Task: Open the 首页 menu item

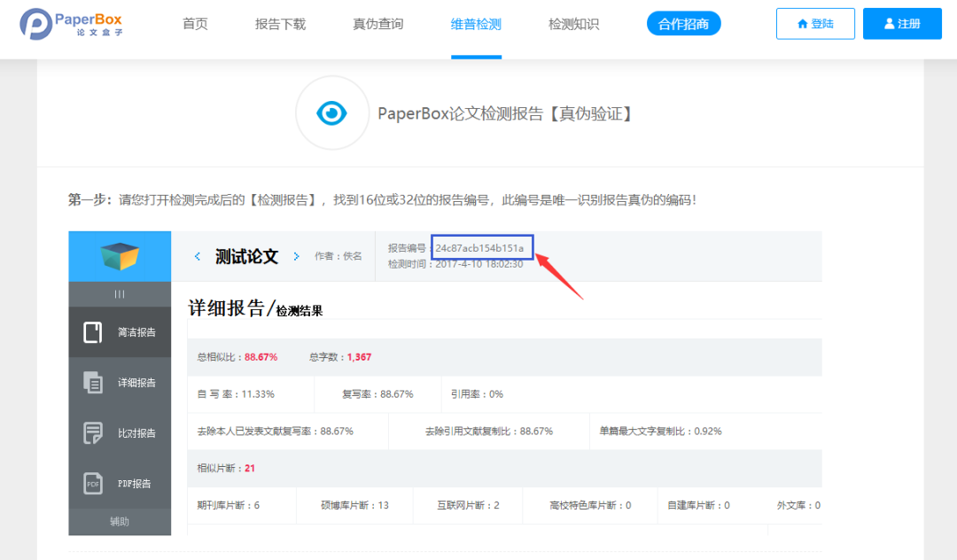Action: [195, 25]
